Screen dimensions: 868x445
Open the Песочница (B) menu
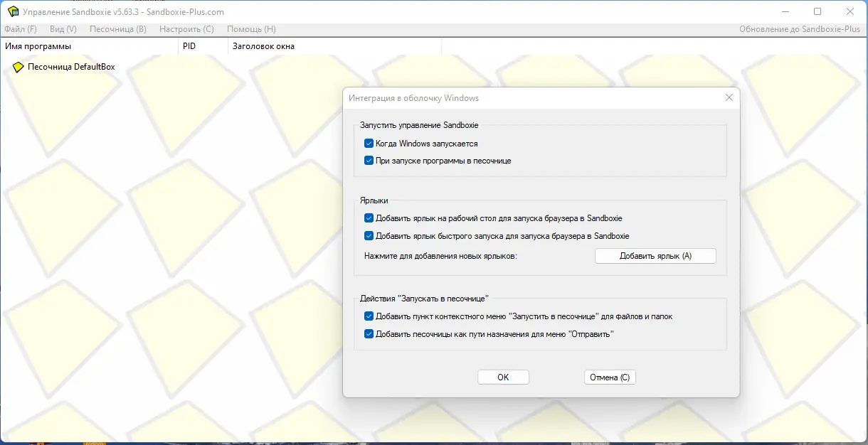118,29
